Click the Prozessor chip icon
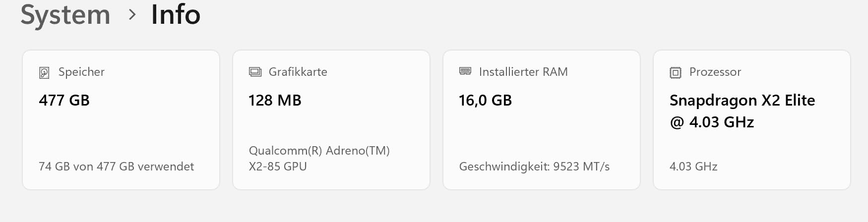This screenshot has height=222, width=868. [676, 73]
